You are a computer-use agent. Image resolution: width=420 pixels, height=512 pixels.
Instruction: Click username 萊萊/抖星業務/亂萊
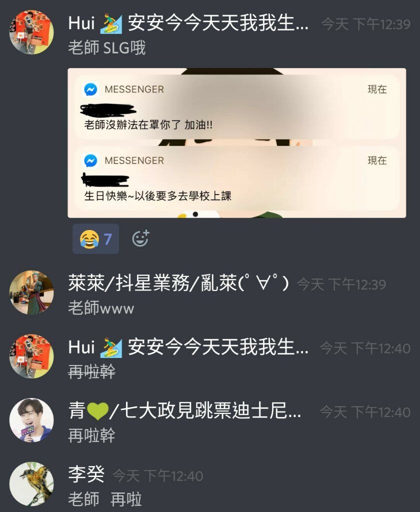tap(178, 283)
